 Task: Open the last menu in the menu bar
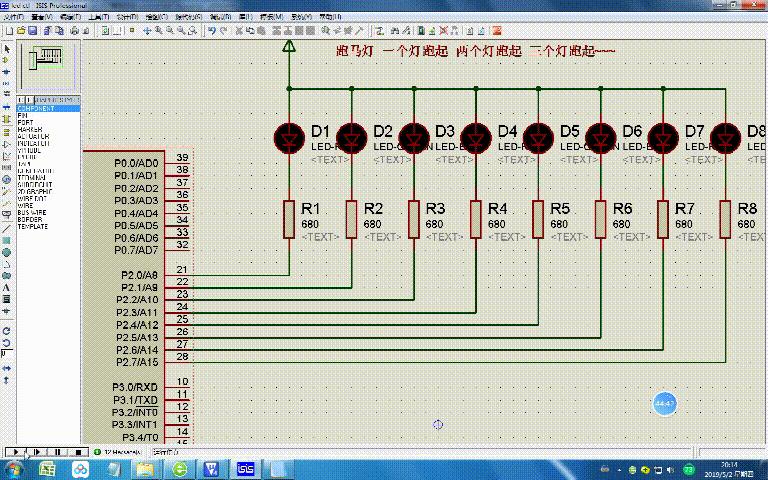point(330,17)
